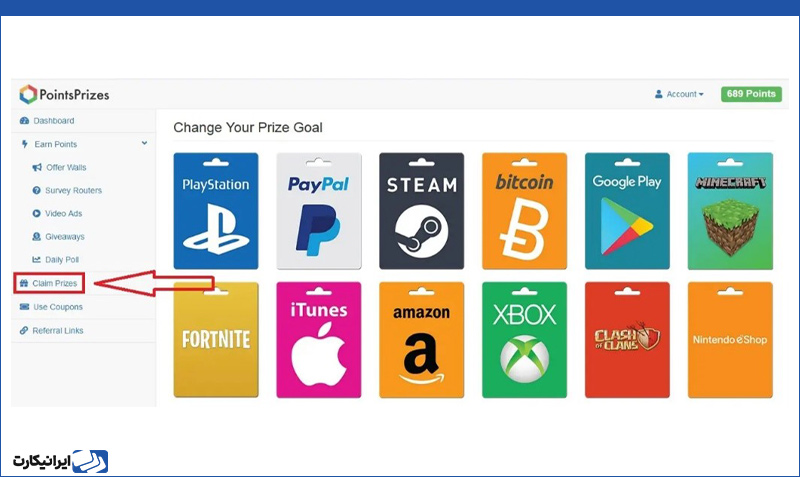Click the Daily Poll chart icon
Screen dimensions: 800x477
click(36, 260)
